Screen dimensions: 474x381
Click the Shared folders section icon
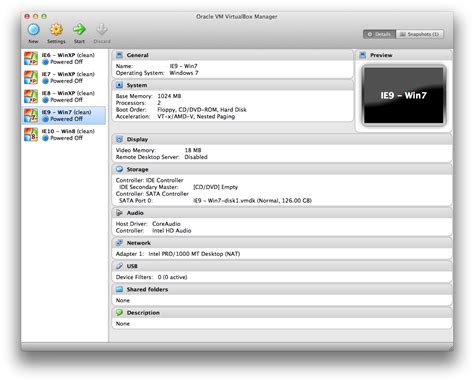(119, 289)
